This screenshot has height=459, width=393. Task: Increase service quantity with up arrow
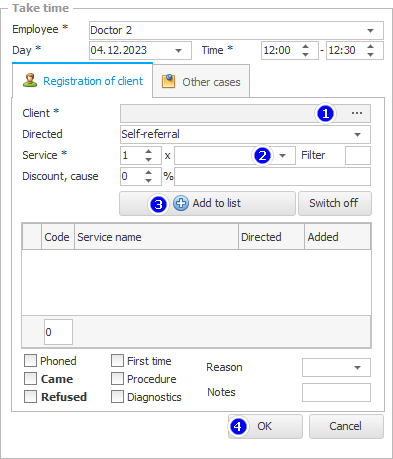point(149,152)
